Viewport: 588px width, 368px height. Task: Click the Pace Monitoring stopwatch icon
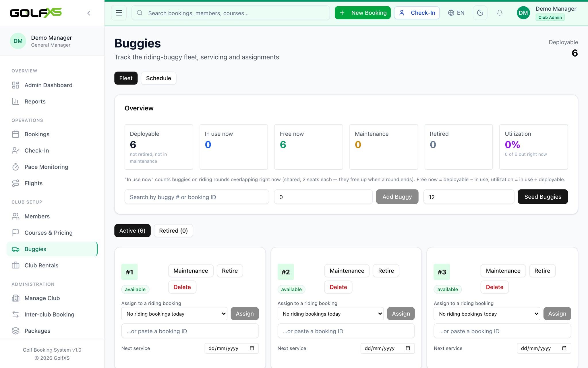point(16,167)
